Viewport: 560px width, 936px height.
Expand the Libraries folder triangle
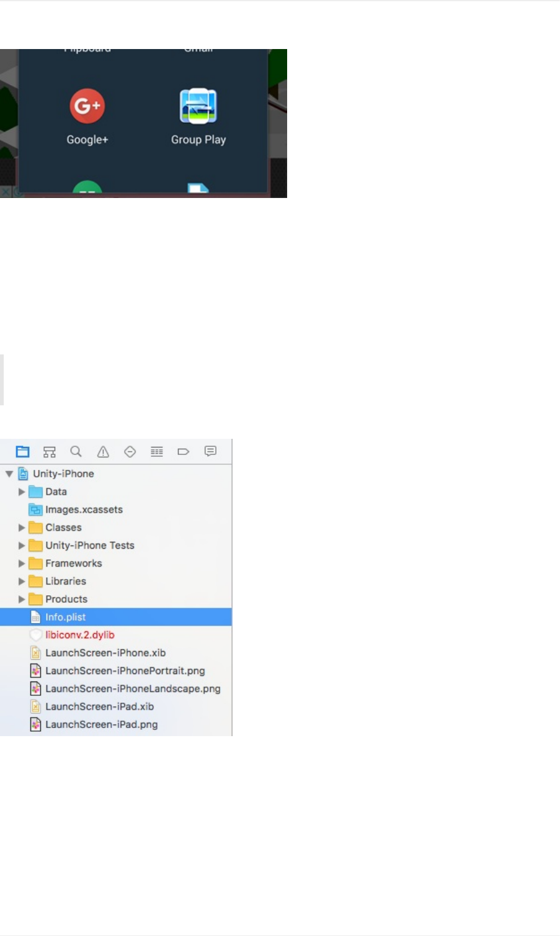(22, 582)
